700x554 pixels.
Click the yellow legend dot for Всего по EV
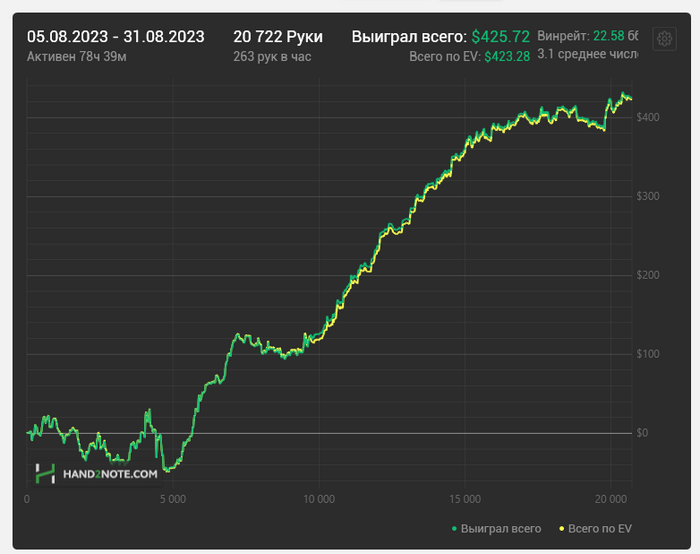[x=562, y=529]
